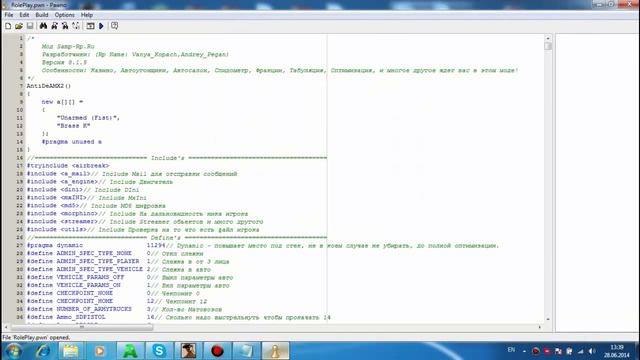
Task: Click the line #include <morphinc>
Action: click(137, 214)
